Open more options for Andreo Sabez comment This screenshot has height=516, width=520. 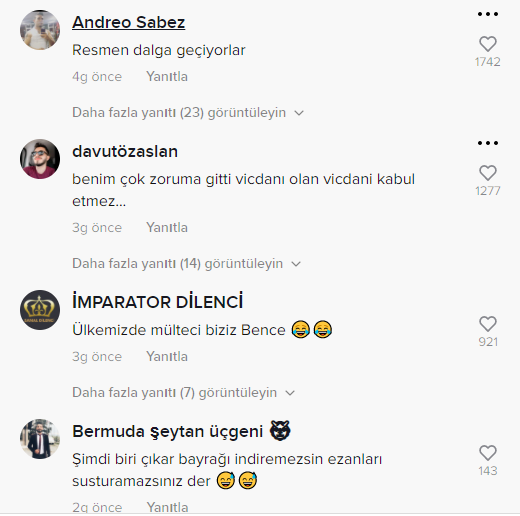tap(488, 14)
